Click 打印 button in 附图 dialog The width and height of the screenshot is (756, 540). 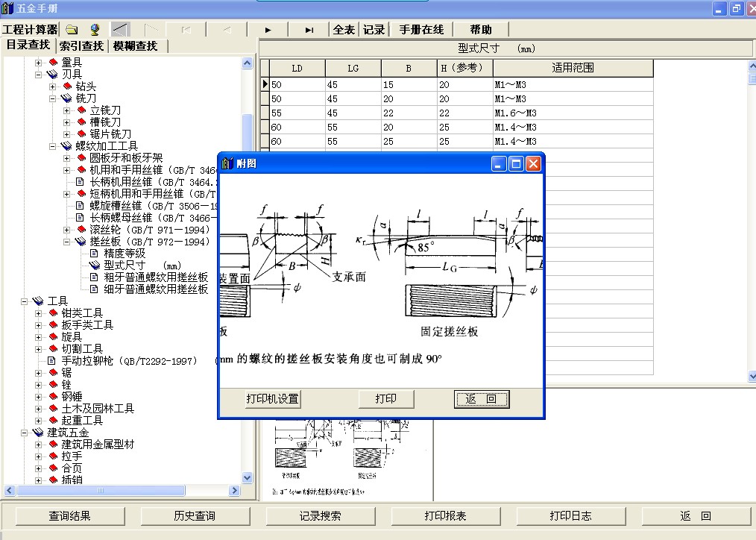[385, 399]
